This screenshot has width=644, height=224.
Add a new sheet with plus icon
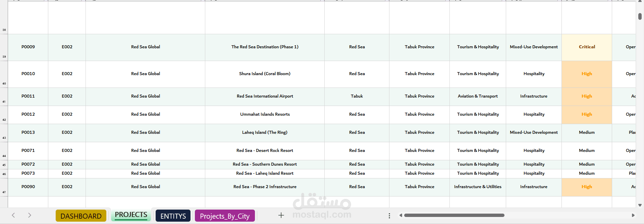click(x=281, y=215)
